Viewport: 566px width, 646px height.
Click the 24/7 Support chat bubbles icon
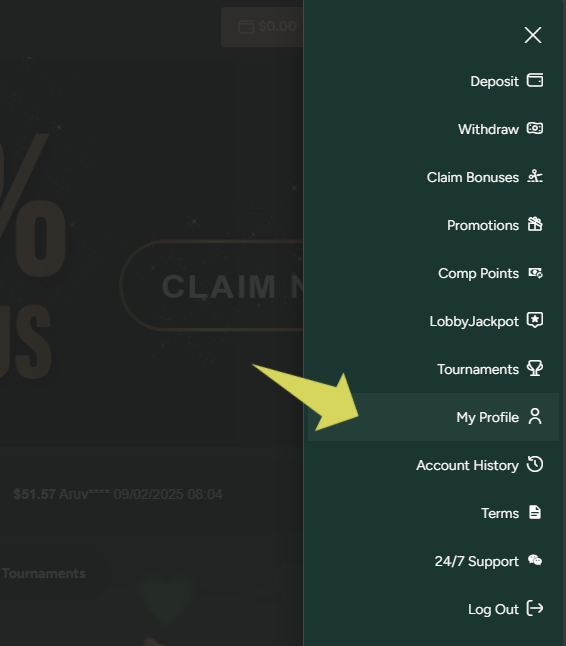point(535,560)
